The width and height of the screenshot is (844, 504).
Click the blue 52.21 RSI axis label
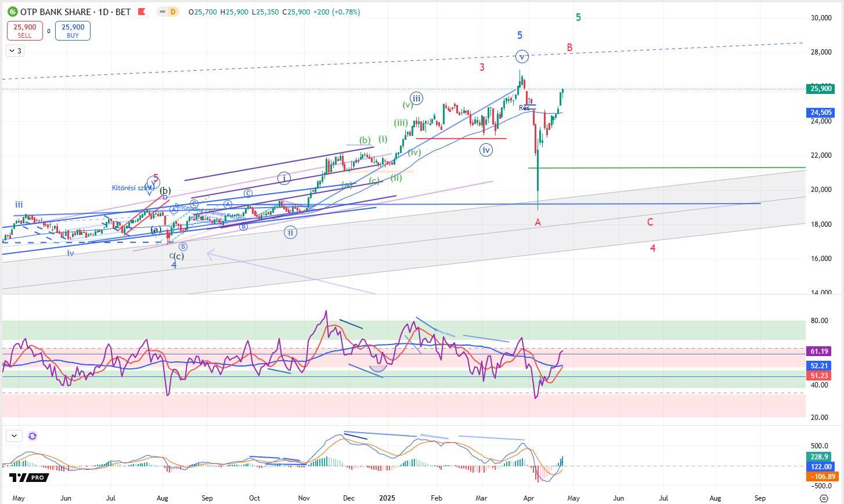click(x=820, y=366)
